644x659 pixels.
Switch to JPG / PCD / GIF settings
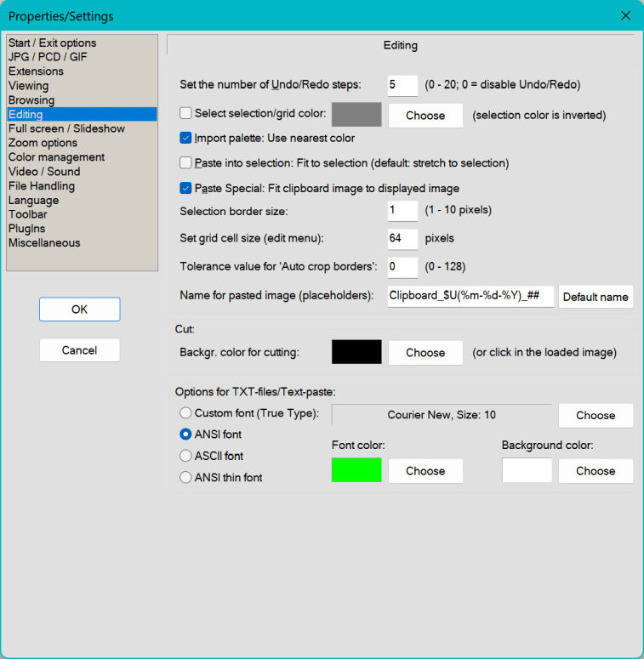[48, 57]
